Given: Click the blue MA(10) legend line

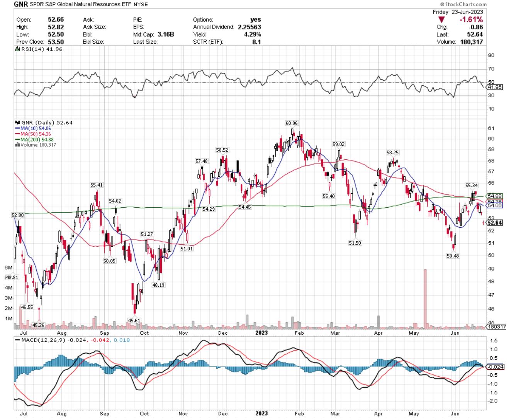Looking at the screenshot, I should point(17,129).
